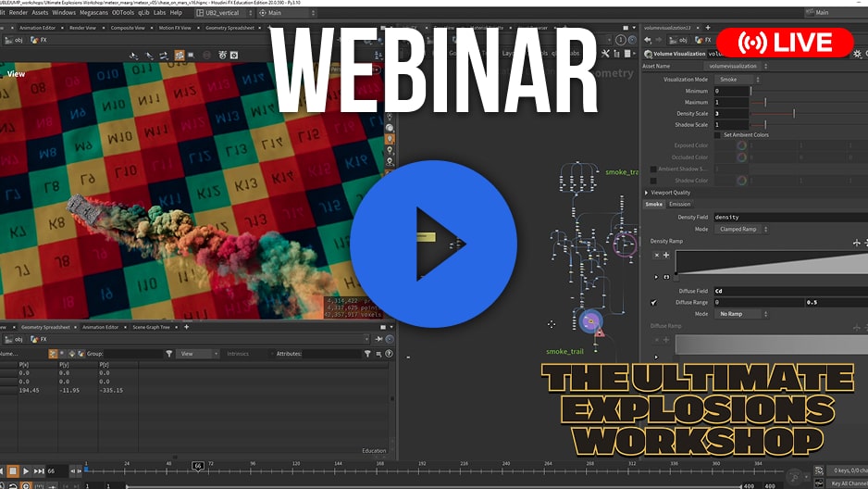Screen dimensions: 868x489
Task: Add a new tab next to volumevisualization12
Action: (x=708, y=28)
